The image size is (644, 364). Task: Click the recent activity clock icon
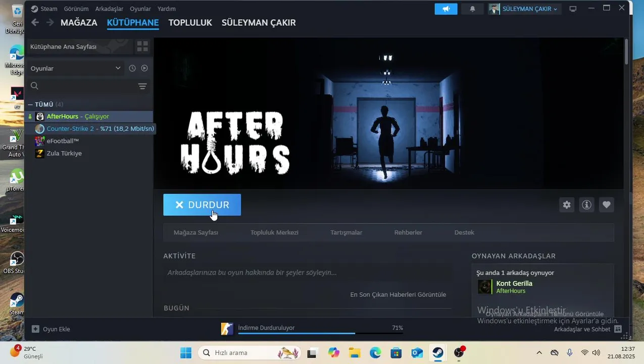(132, 68)
